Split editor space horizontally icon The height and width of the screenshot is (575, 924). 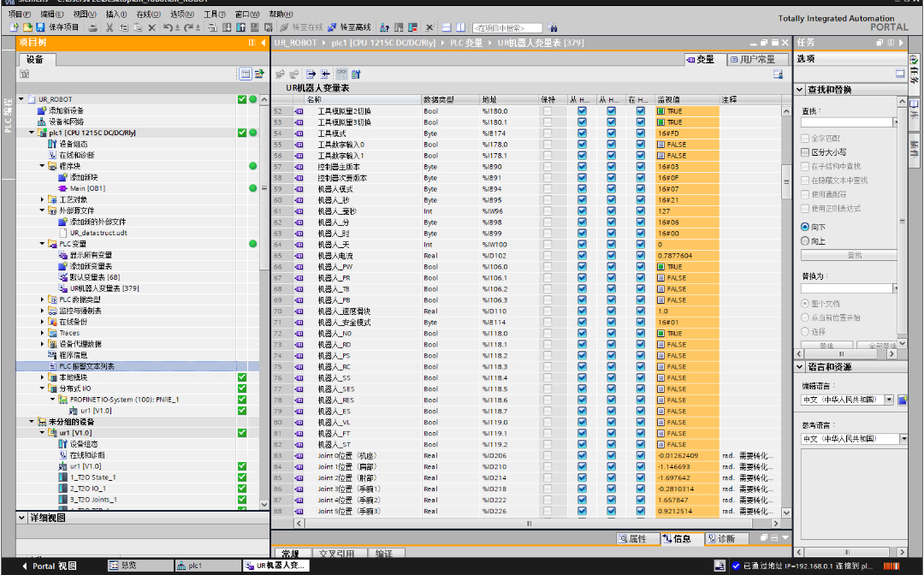(447, 27)
